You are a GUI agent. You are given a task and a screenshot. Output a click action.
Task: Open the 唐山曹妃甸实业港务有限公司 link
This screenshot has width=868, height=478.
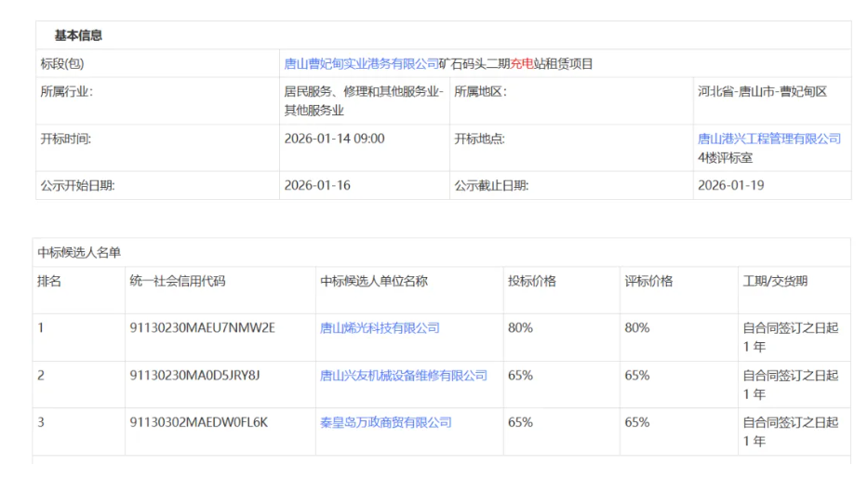tap(361, 64)
